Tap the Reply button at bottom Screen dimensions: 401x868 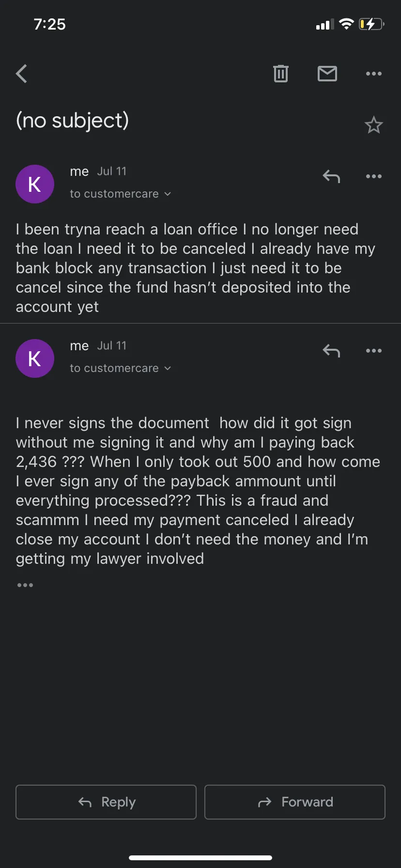point(106,802)
